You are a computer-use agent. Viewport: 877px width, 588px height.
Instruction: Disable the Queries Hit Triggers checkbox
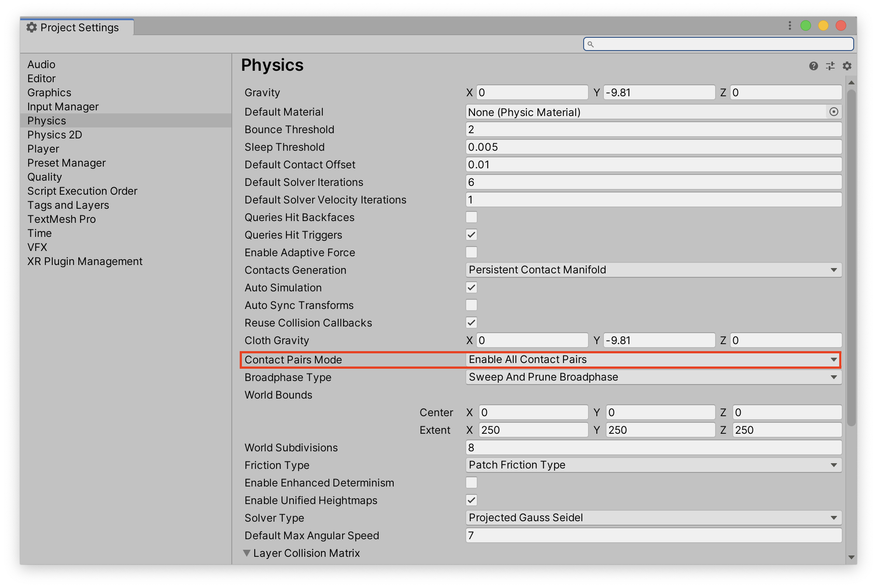pyautogui.click(x=471, y=235)
